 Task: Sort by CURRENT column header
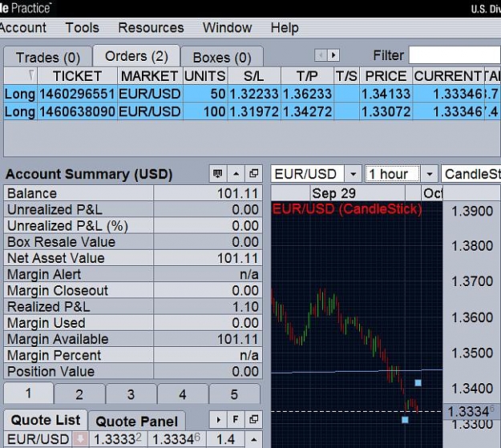448,76
